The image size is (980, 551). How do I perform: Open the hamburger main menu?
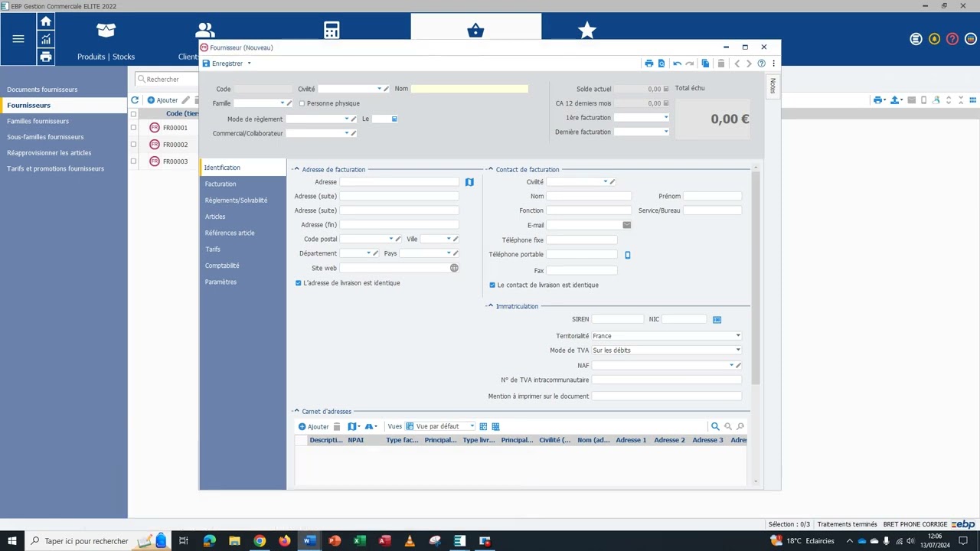[x=18, y=39]
